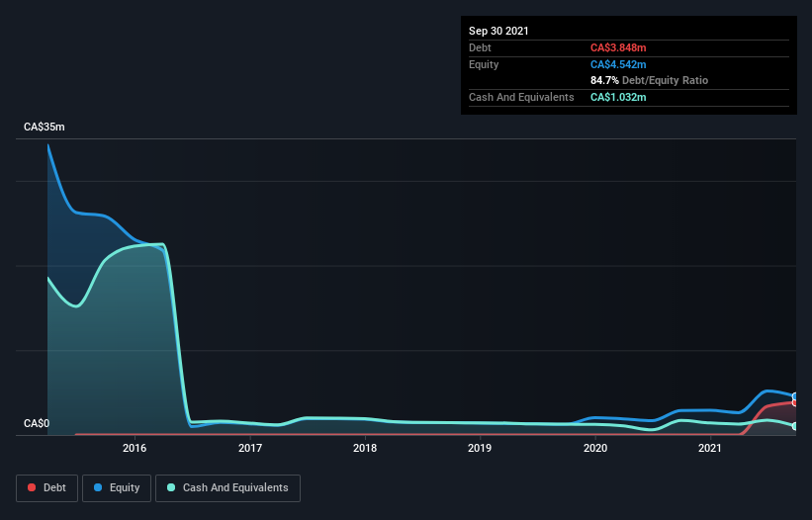Click the teal Cash legend dot
The image size is (812, 520).
[171, 487]
